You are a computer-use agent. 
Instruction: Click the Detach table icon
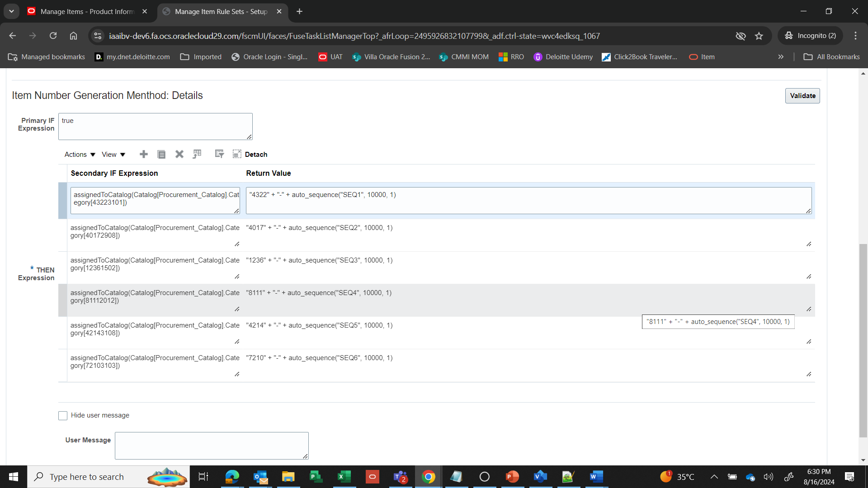click(x=237, y=154)
